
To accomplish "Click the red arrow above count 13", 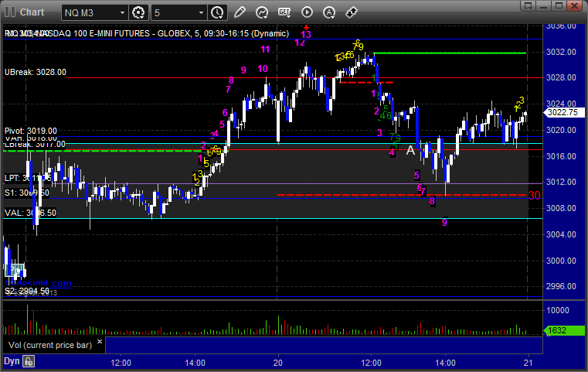I will click(307, 27).
